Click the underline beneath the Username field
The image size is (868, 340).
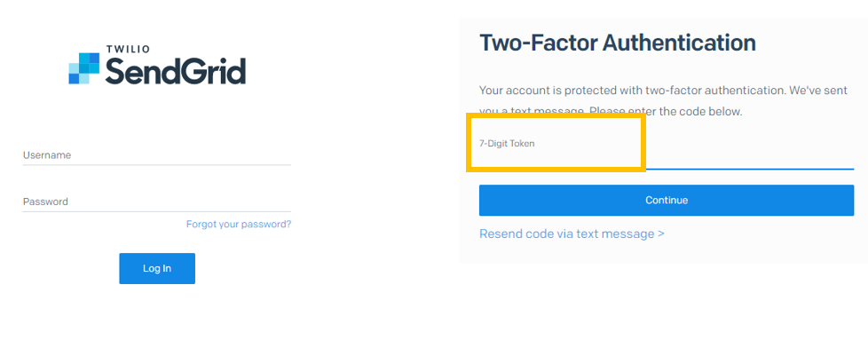(157, 165)
